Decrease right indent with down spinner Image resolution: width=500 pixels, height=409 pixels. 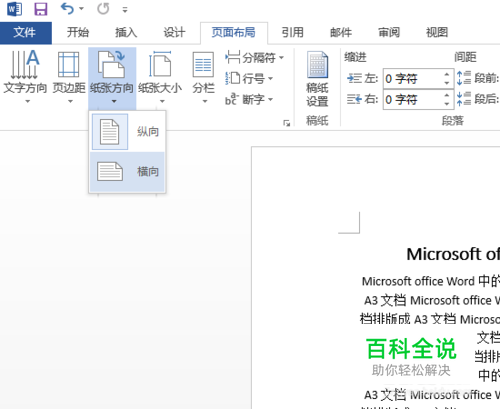pyautogui.click(x=447, y=104)
